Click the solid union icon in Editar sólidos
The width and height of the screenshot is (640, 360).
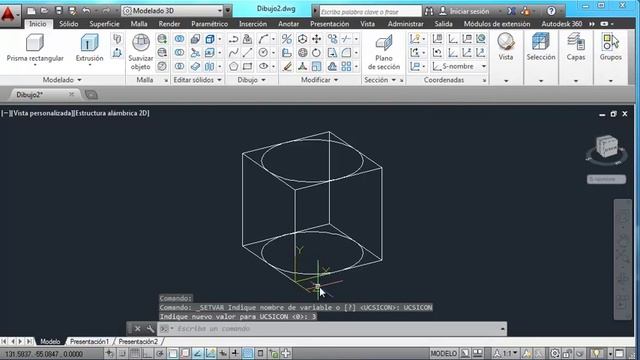[179, 39]
